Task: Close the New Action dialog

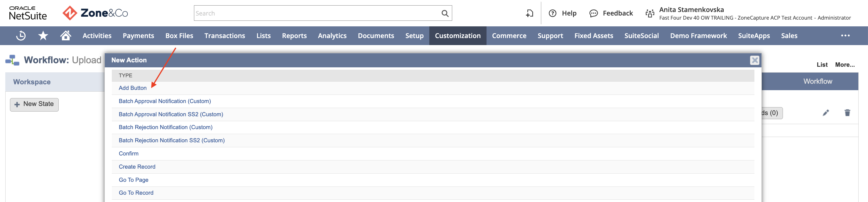Action: click(754, 60)
